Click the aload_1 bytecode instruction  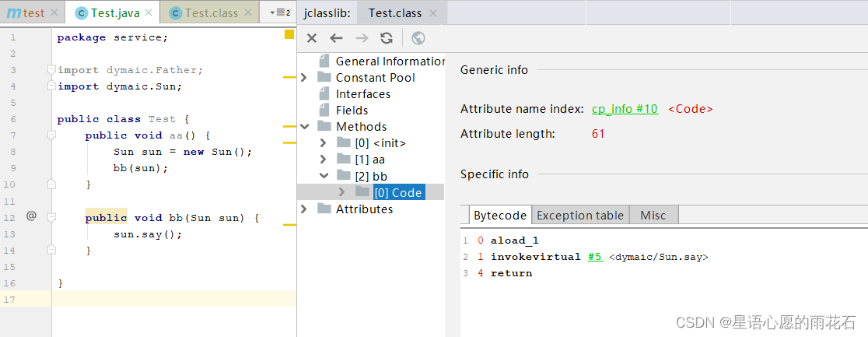pos(515,240)
